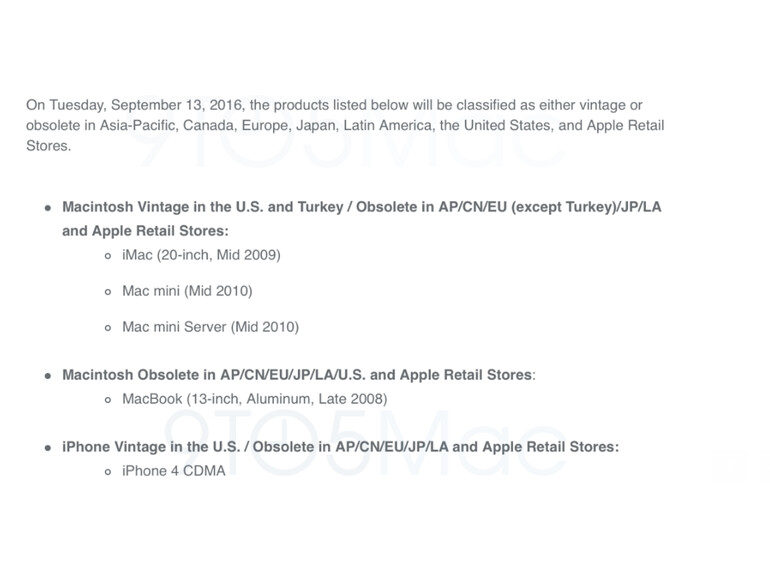770x578 pixels.
Task: Click the "Macintosh Obsolete in AP/CN/EU/JP/LA/U.S." heading
Action: tap(298, 375)
